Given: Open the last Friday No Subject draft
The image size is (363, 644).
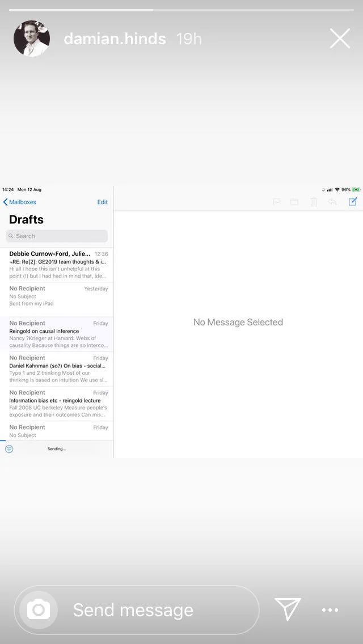Looking at the screenshot, I should coord(57,431).
